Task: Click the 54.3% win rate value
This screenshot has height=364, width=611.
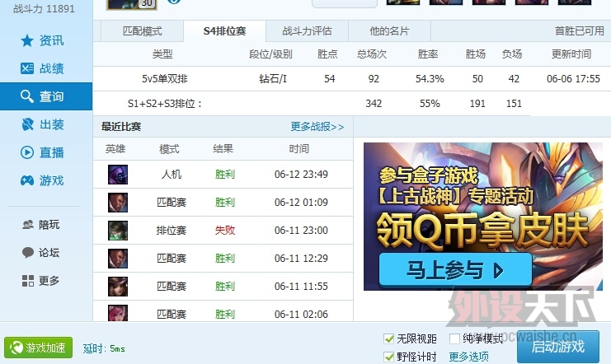Action: pyautogui.click(x=430, y=79)
